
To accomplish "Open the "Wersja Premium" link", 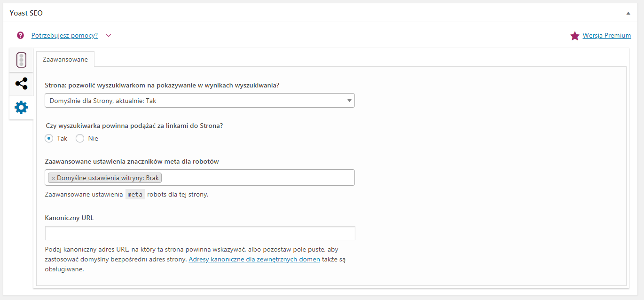I will pos(606,35).
